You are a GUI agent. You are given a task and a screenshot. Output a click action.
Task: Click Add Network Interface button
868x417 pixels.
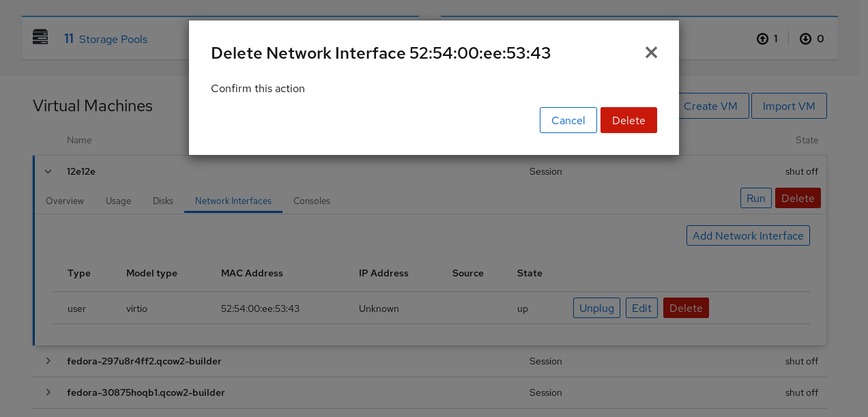click(748, 235)
